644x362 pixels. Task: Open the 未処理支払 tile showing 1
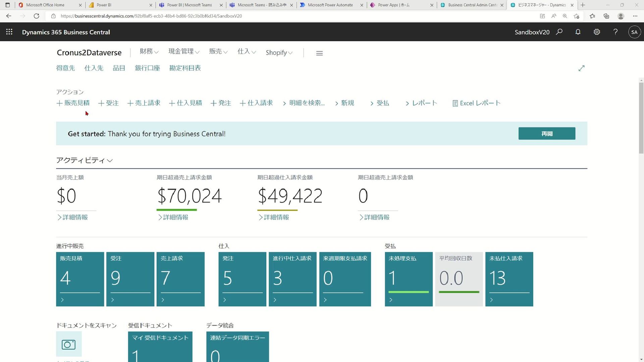click(409, 279)
